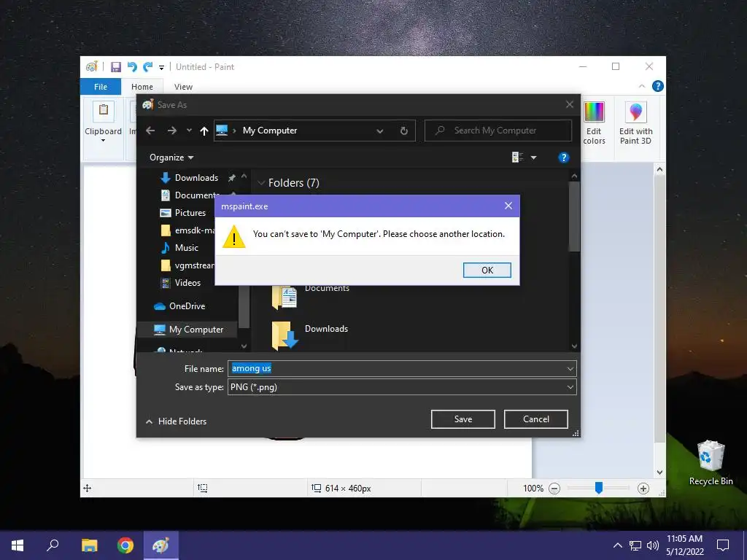Screen dimensions: 747x560
Task: Click the network icon in system tray
Action: 635,545
